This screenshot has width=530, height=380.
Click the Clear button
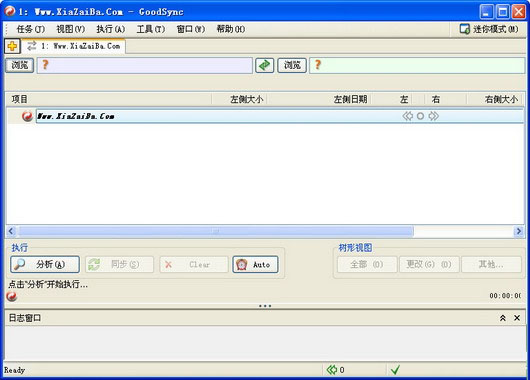point(194,264)
